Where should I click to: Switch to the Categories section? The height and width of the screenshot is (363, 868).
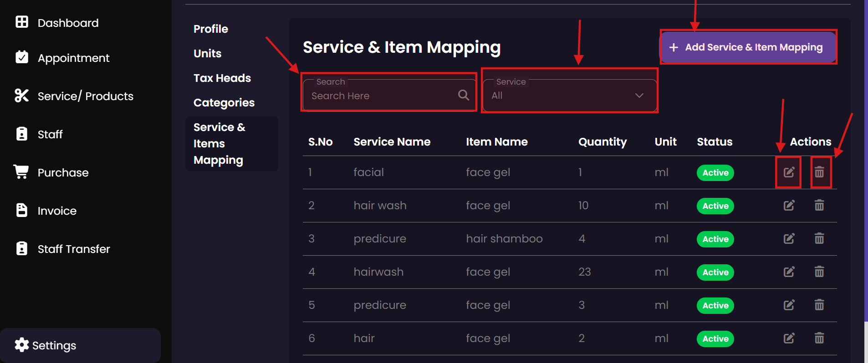tap(224, 103)
